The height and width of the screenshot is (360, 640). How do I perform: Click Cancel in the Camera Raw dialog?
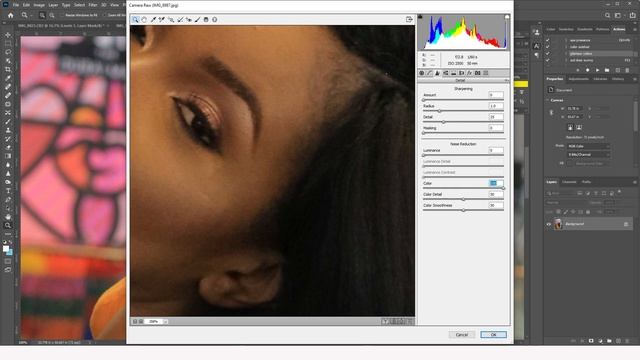[x=462, y=335]
